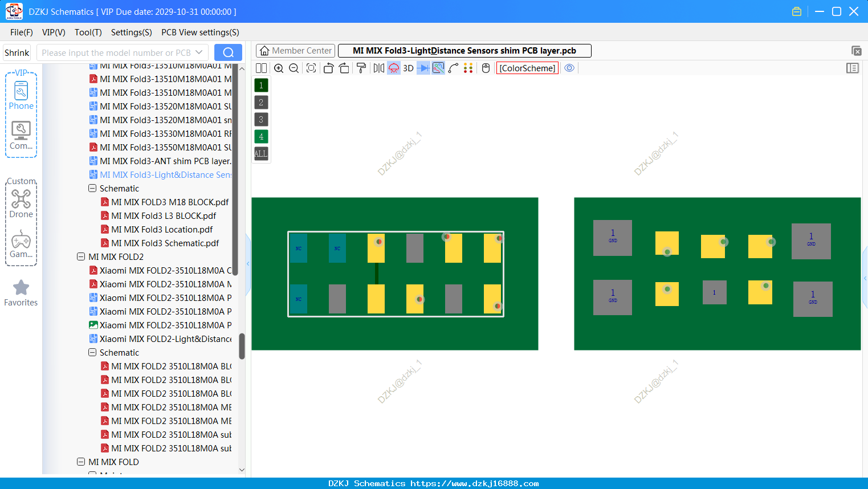The width and height of the screenshot is (868, 489).
Task: Click the Shrink button
Action: 17,52
